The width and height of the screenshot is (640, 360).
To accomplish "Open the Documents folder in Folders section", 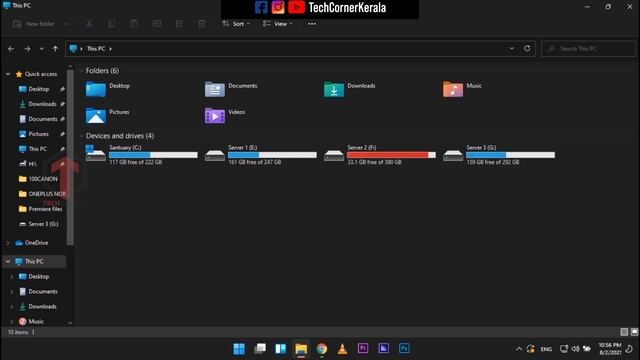I will click(x=231, y=89).
